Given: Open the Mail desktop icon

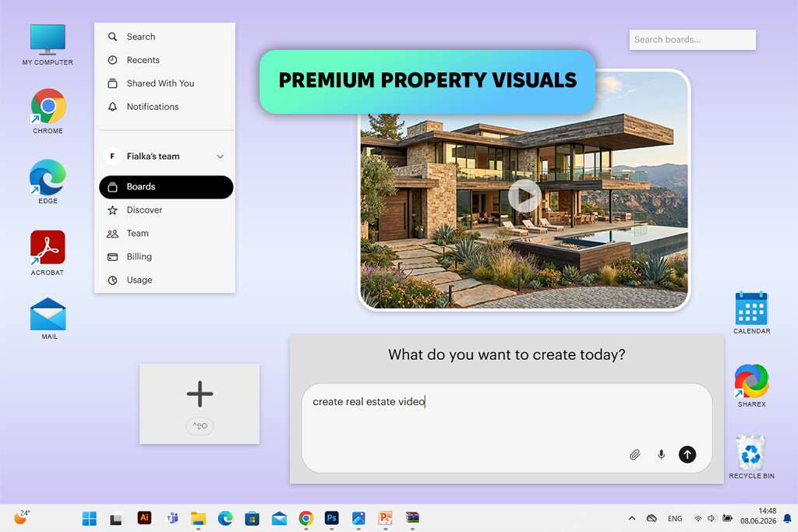Looking at the screenshot, I should pos(48,319).
